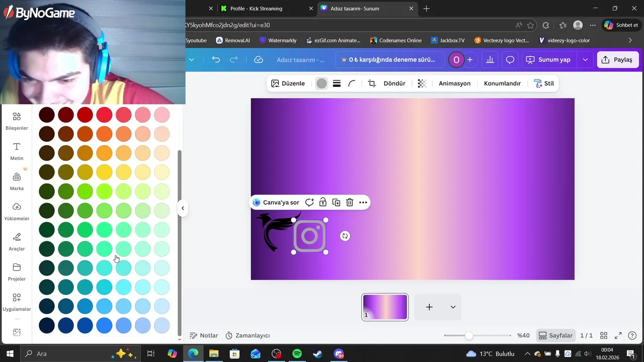
Task: Open the Zamanlayıcı timer
Action: (248, 335)
